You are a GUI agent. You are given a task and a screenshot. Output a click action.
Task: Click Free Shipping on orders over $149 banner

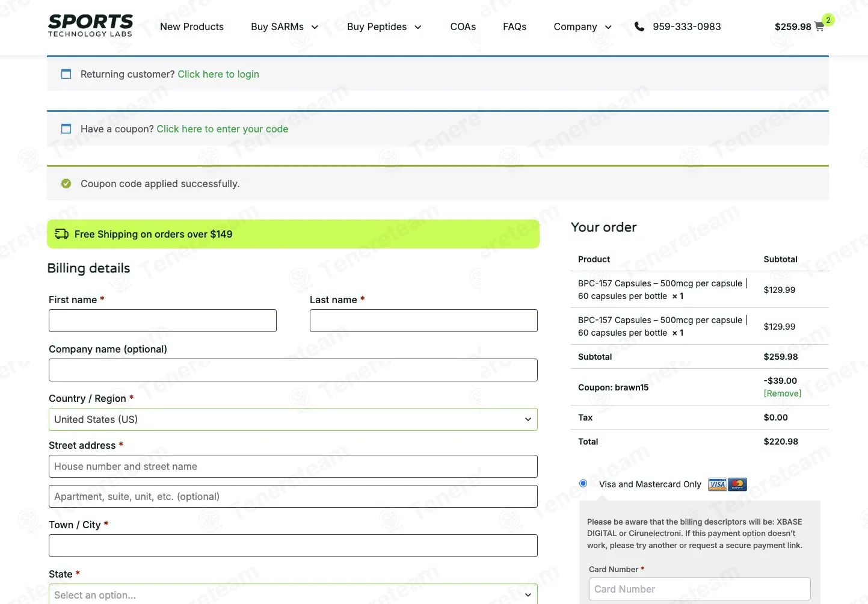(293, 234)
